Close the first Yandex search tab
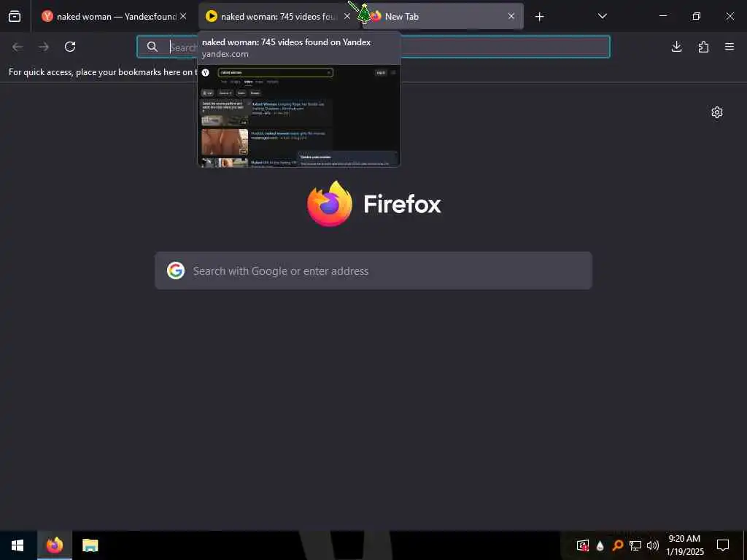The height and width of the screenshot is (560, 747). click(x=183, y=16)
